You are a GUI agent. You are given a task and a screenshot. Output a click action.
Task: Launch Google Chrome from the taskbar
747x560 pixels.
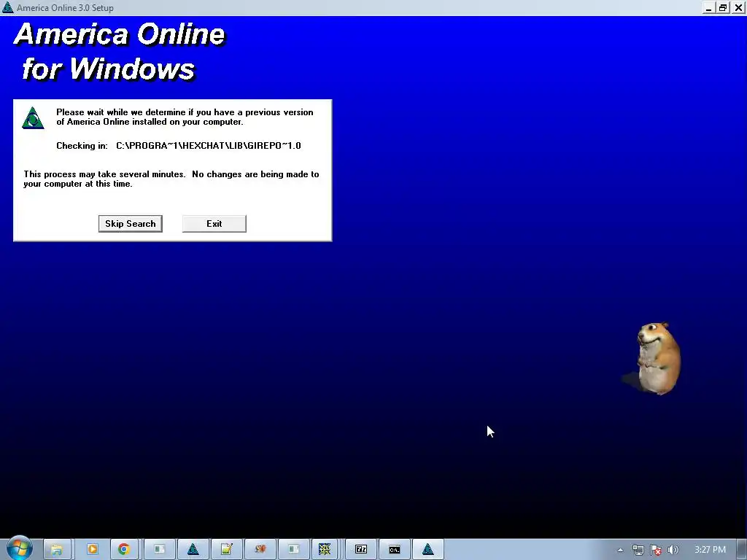[x=124, y=550]
